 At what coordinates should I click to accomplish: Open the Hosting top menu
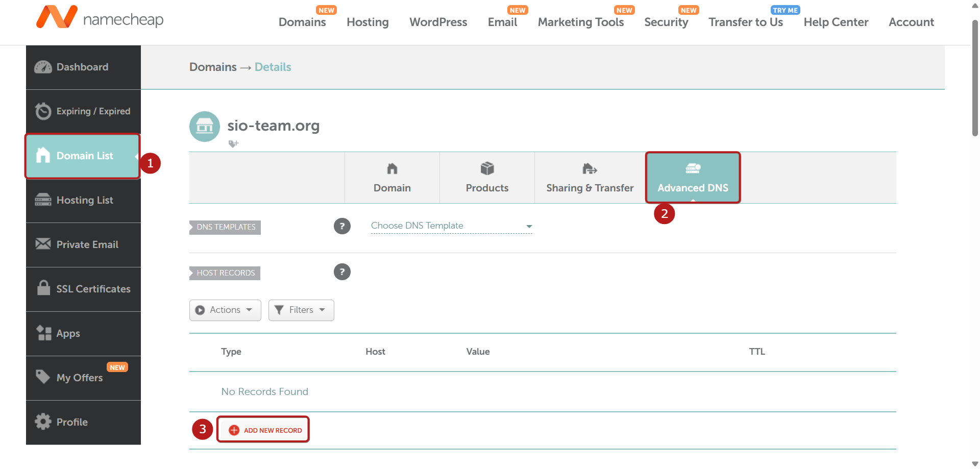coord(367,22)
